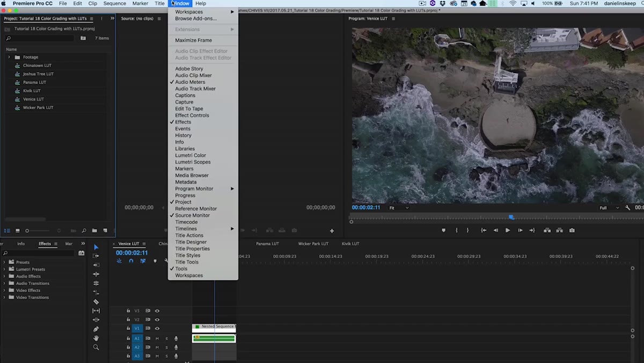Click Mark Out bracket button
The image size is (644, 363).
[x=467, y=230]
